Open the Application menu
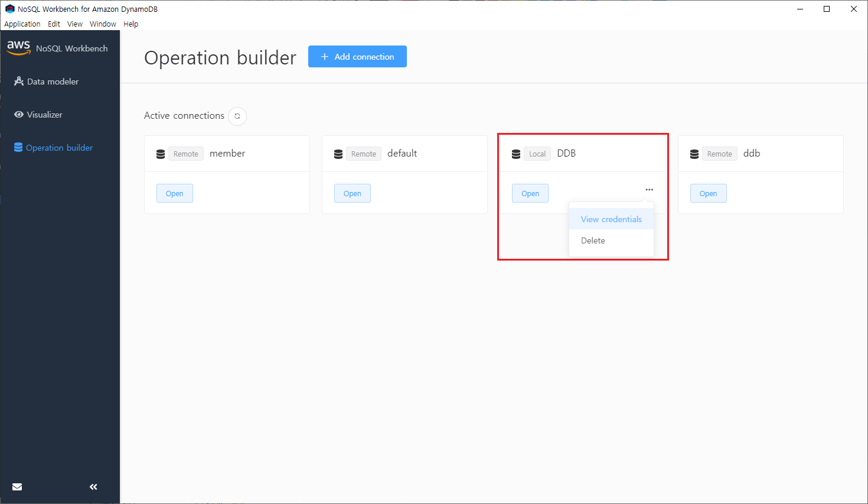Image resolution: width=868 pixels, height=504 pixels. tap(22, 24)
